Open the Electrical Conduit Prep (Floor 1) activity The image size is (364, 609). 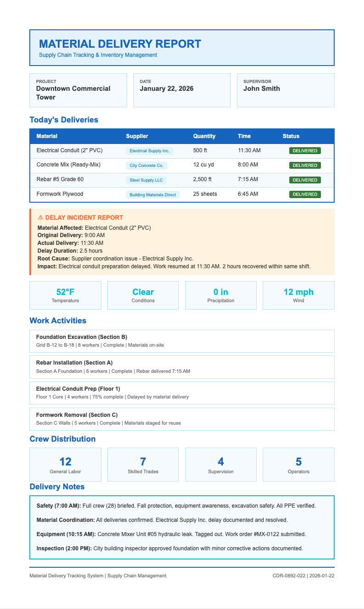click(x=182, y=393)
